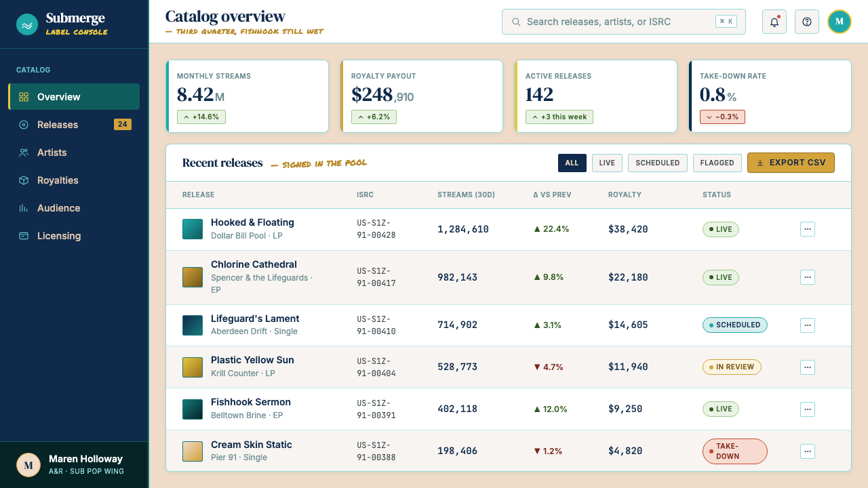This screenshot has height=488, width=868.
Task: Go to Overview in sidebar
Action: pos(74,97)
